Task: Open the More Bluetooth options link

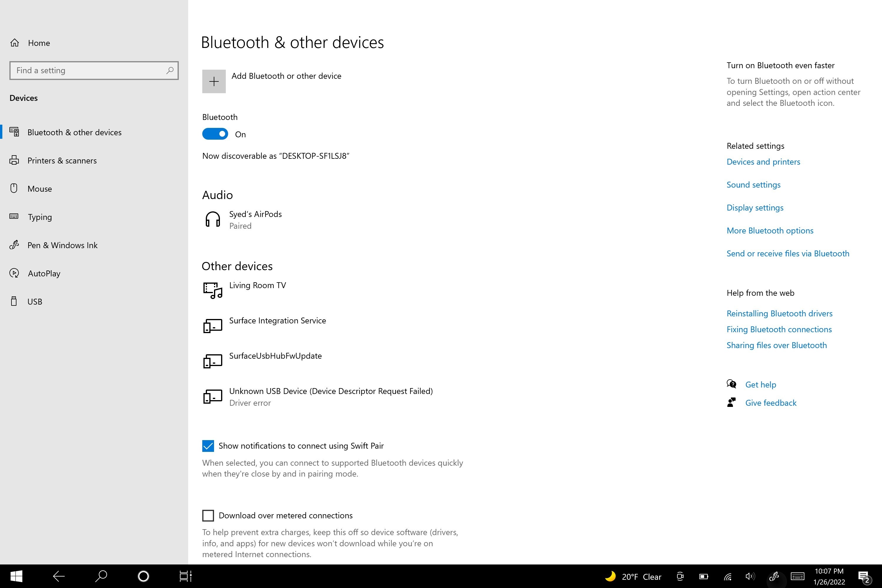Action: [x=770, y=230]
